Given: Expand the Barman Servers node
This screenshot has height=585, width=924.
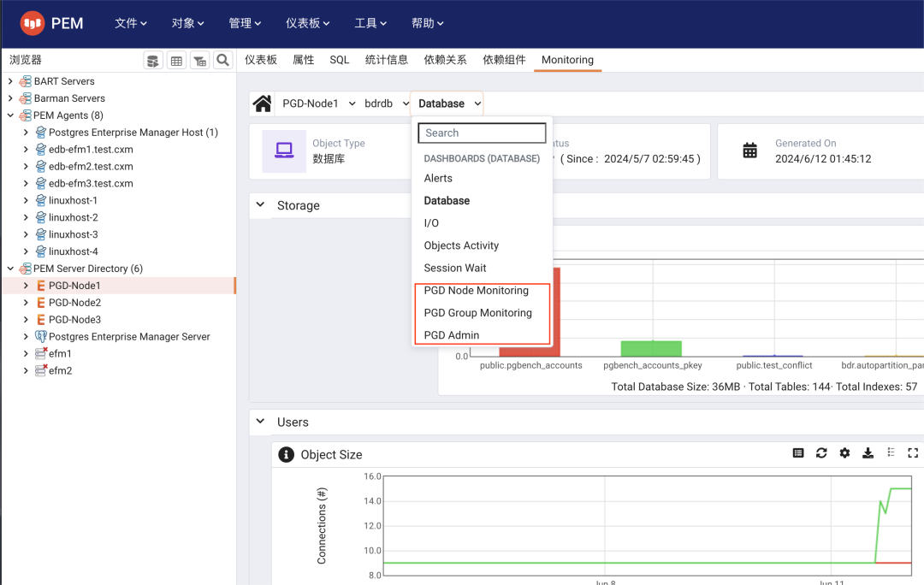Looking at the screenshot, I should click(x=10, y=98).
